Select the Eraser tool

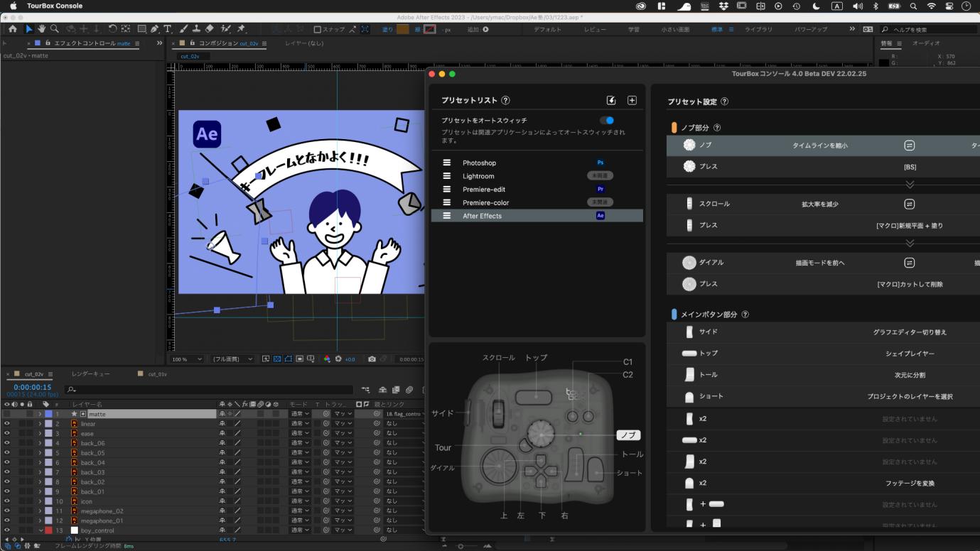[209, 29]
